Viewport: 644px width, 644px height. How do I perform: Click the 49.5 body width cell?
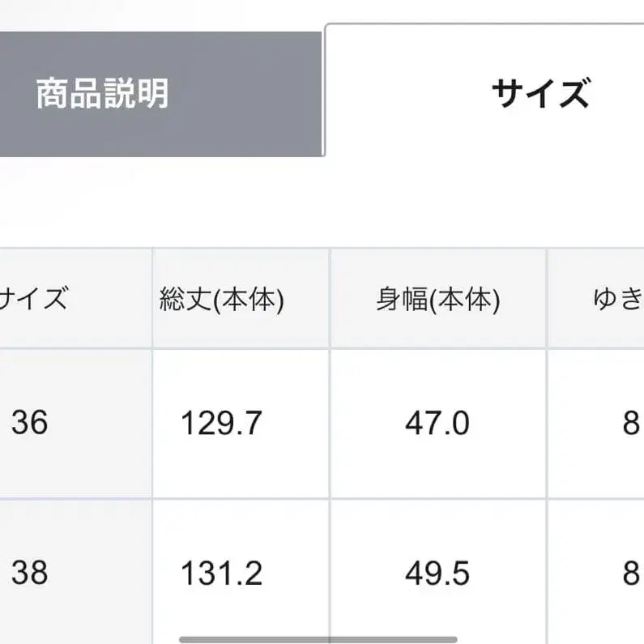(x=437, y=574)
